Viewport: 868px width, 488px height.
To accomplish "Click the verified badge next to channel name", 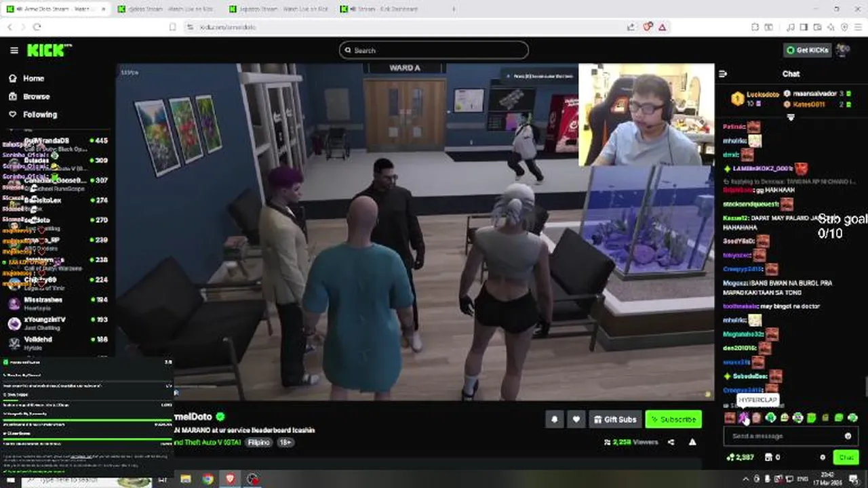I will point(220,417).
